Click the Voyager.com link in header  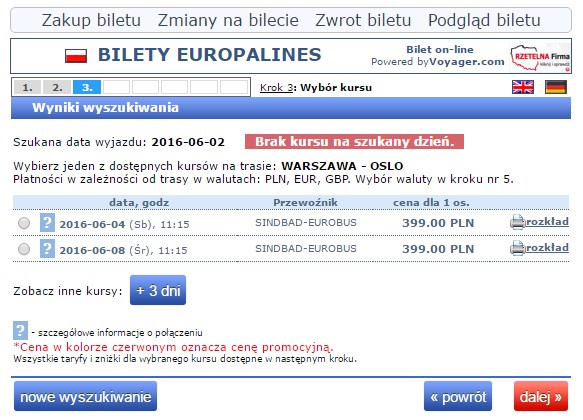467,62
